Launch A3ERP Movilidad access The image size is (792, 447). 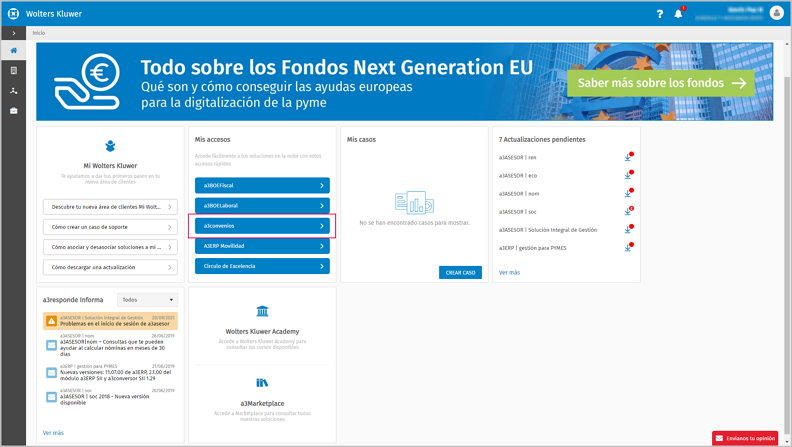(x=262, y=246)
